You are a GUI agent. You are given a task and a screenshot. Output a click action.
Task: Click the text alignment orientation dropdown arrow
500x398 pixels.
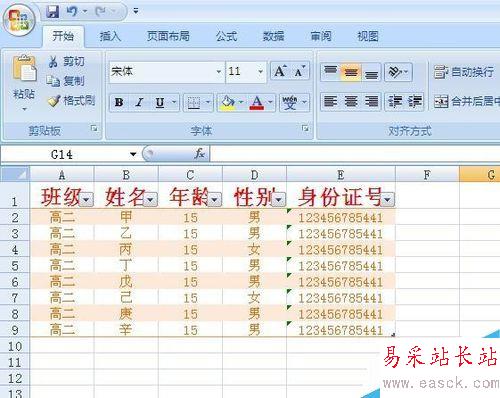tap(406, 71)
